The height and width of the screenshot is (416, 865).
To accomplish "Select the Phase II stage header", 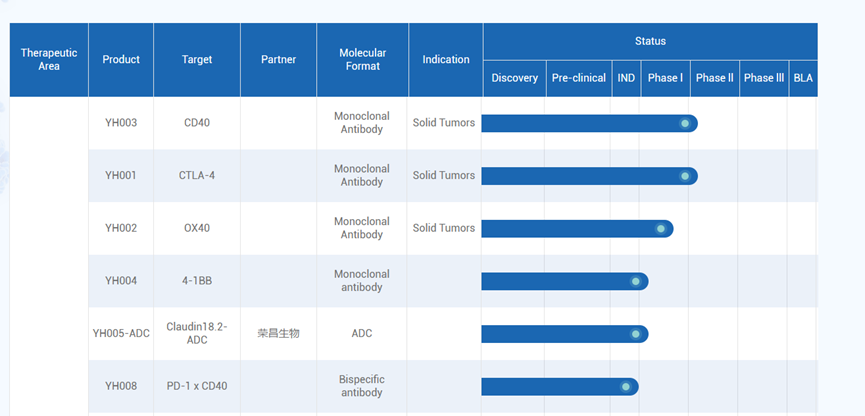I will pyautogui.click(x=714, y=78).
